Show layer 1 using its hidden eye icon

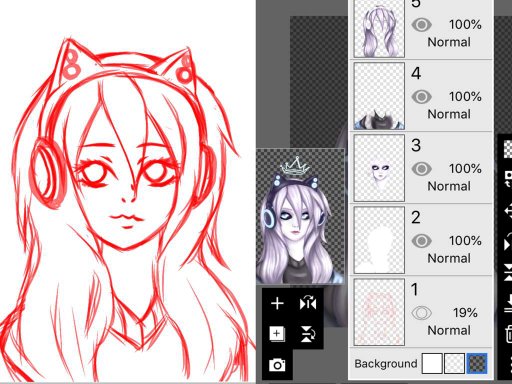[x=422, y=313]
